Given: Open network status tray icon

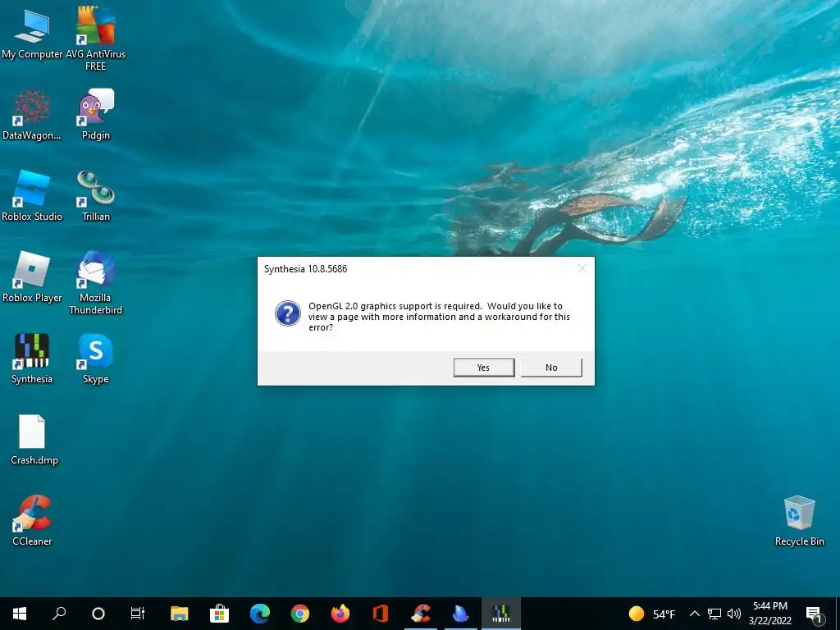Looking at the screenshot, I should (714, 614).
